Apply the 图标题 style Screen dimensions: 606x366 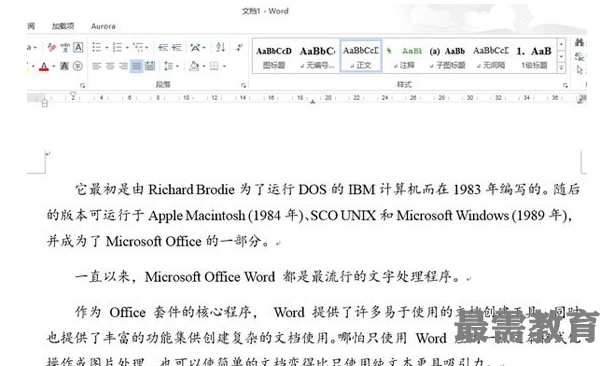point(274,57)
